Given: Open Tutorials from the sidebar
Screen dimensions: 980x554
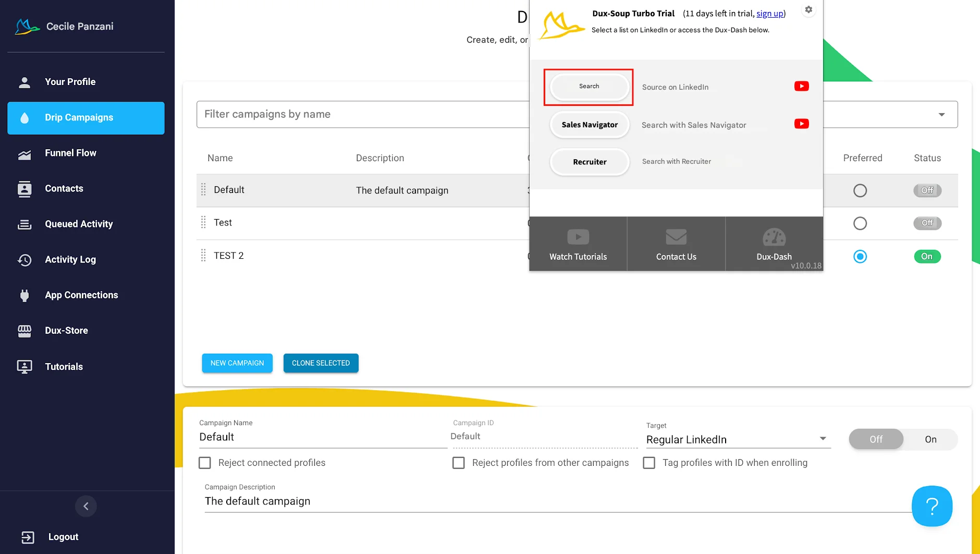Looking at the screenshot, I should pyautogui.click(x=86, y=367).
